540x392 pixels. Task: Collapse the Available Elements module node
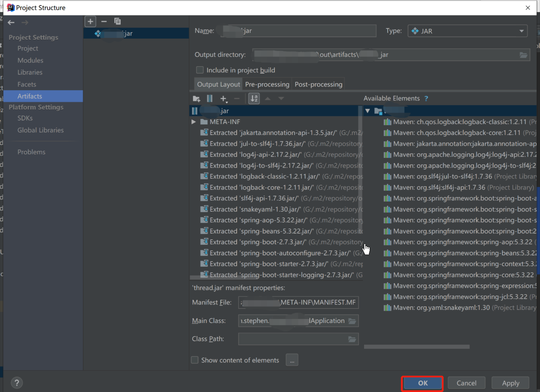click(368, 111)
